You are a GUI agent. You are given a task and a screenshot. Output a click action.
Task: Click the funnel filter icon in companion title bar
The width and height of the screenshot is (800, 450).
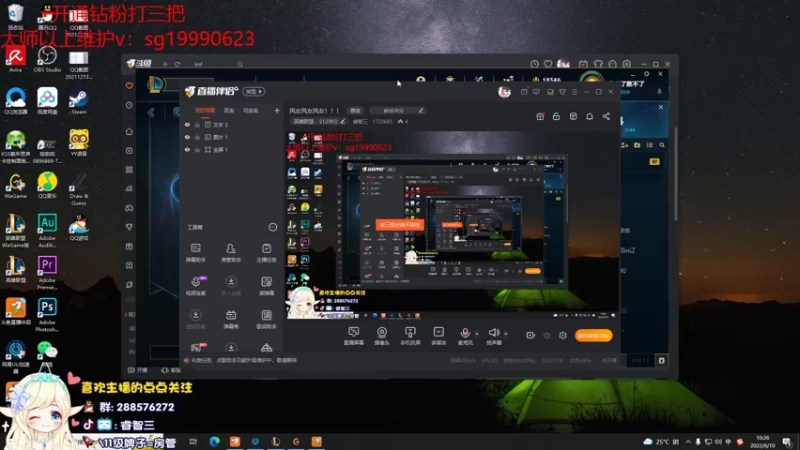pyautogui.click(x=562, y=92)
